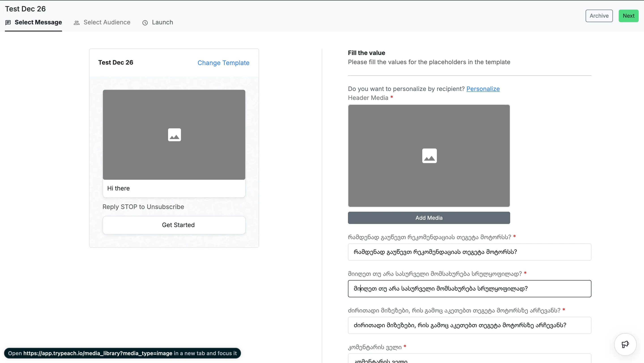The image size is (644, 363).
Task: Go to the Launch tab
Action: pyautogui.click(x=158, y=23)
